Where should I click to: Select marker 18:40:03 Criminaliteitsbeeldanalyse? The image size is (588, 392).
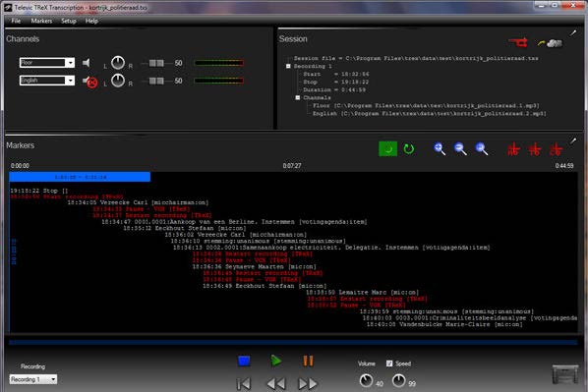click(470, 317)
